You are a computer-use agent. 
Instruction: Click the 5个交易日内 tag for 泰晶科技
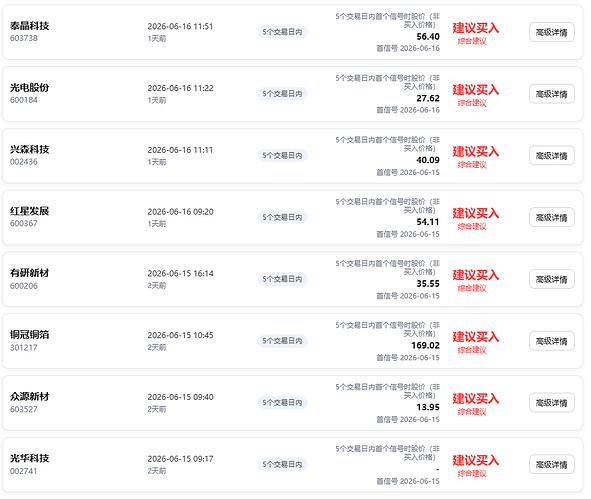click(282, 32)
